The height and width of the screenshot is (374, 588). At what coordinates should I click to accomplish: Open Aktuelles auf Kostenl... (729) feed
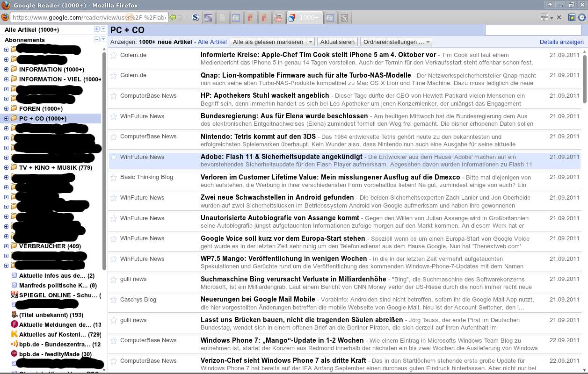[60, 334]
